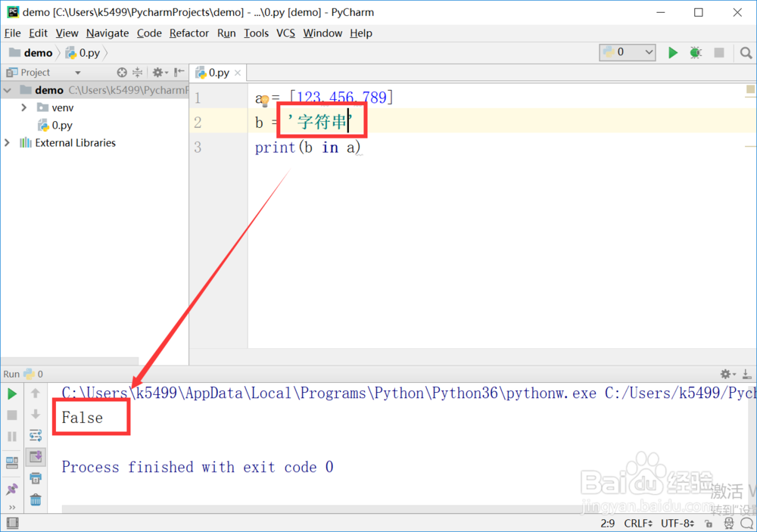
Task: Open the Tools menu
Action: pos(256,33)
